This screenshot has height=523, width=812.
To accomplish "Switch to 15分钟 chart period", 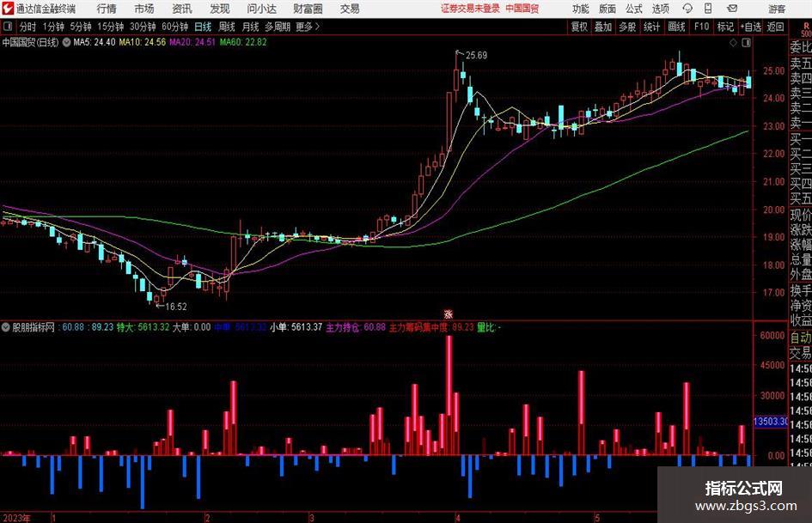I will 110,27.
